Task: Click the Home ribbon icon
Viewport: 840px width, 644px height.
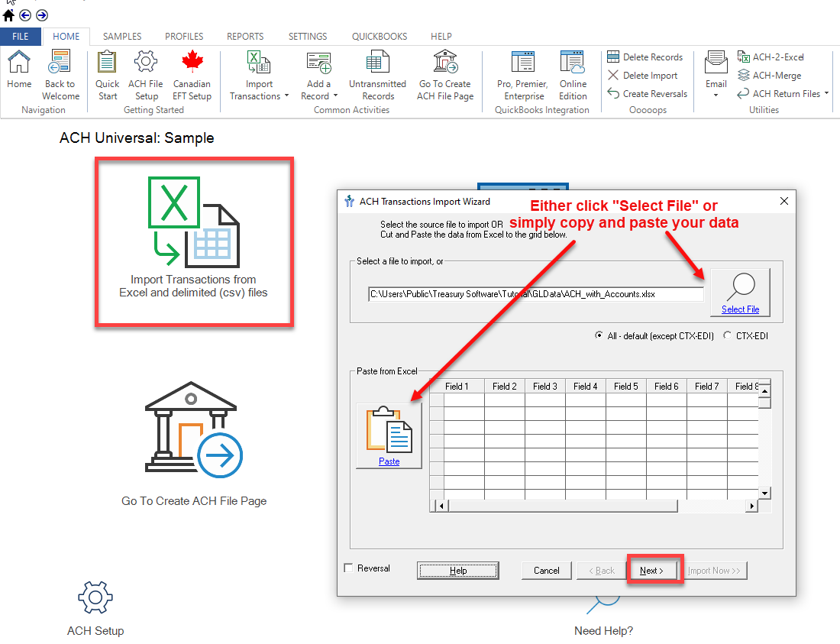Action: pos(19,69)
